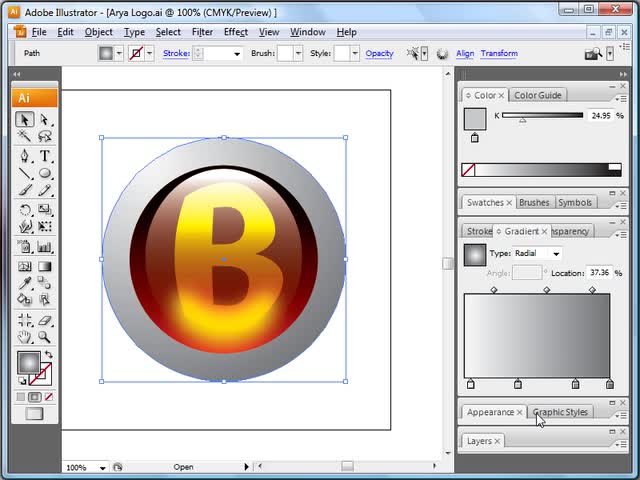This screenshot has height=480, width=640.
Task: Select the Hand tool
Action: pyautogui.click(x=24, y=337)
